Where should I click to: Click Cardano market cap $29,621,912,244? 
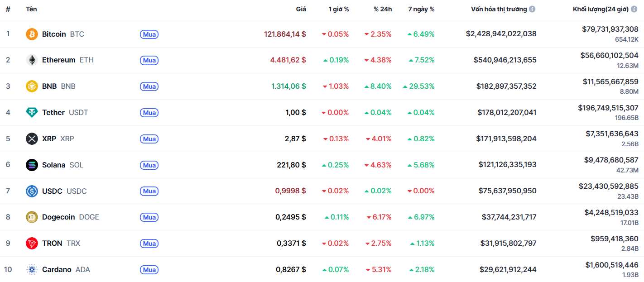tap(508, 270)
